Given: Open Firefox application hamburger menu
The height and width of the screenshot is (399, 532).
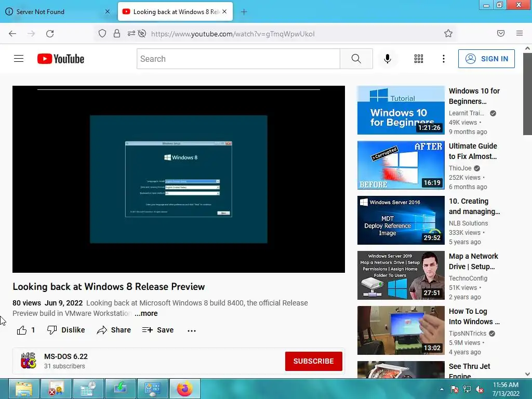Looking at the screenshot, I should coord(520,33).
